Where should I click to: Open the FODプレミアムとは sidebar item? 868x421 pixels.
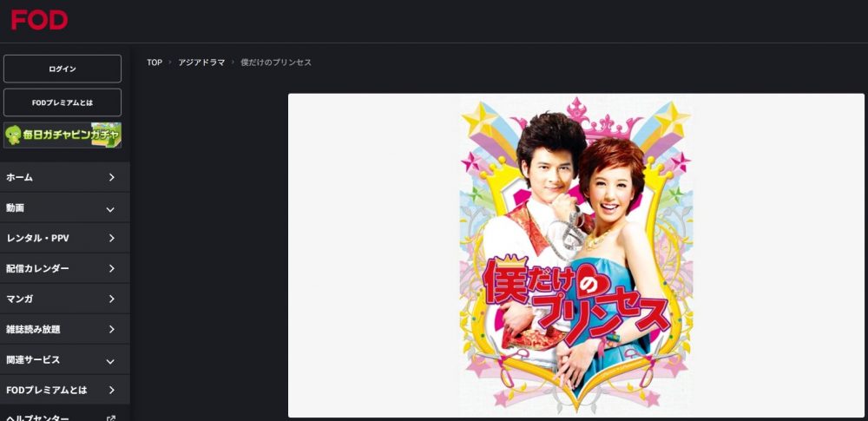(65, 390)
